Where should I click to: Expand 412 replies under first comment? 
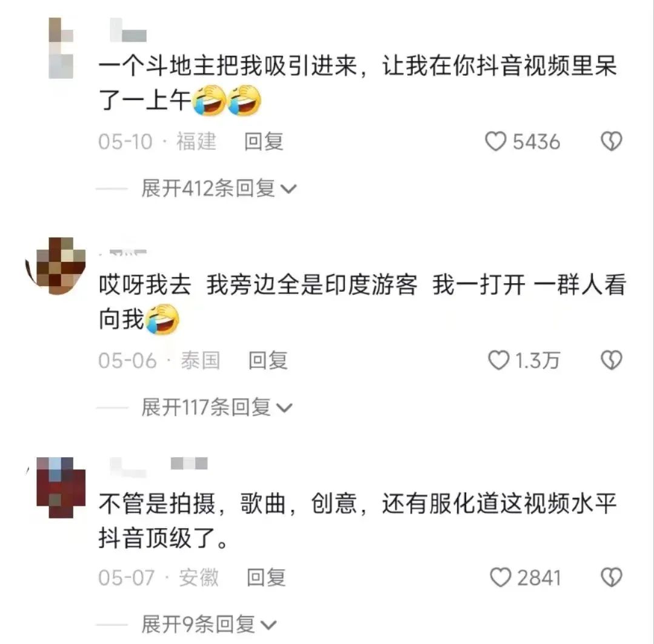pyautogui.click(x=219, y=188)
